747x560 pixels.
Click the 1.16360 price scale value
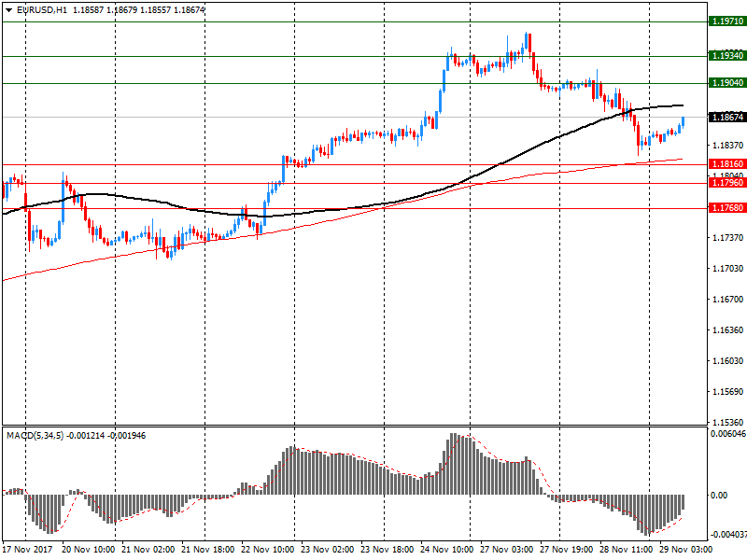tap(727, 330)
